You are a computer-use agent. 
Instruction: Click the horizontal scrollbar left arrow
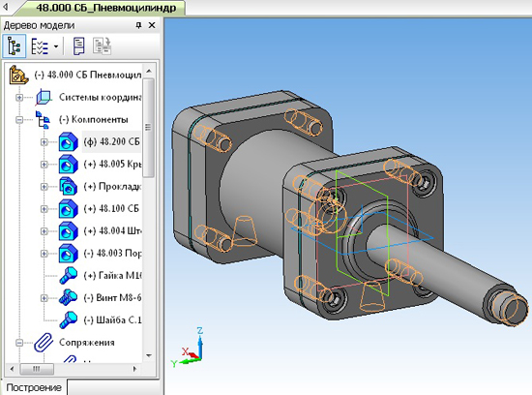point(13,369)
